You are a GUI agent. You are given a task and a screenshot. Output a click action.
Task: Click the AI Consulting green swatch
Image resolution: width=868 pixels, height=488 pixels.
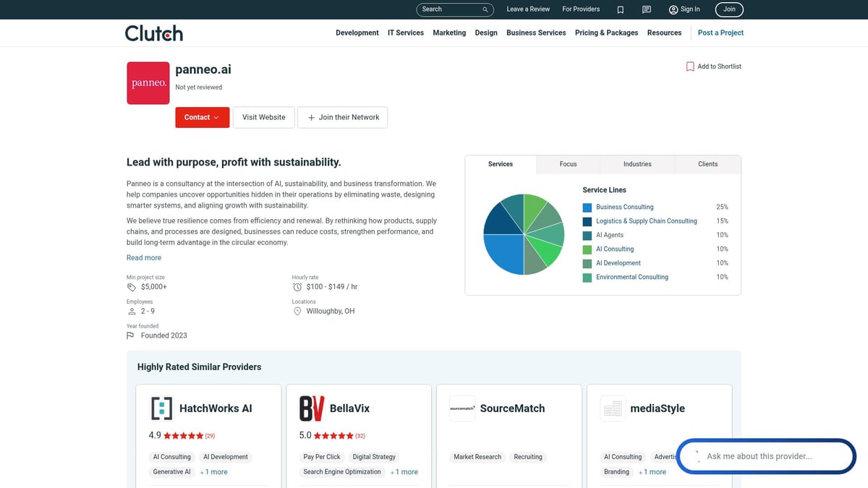587,249
